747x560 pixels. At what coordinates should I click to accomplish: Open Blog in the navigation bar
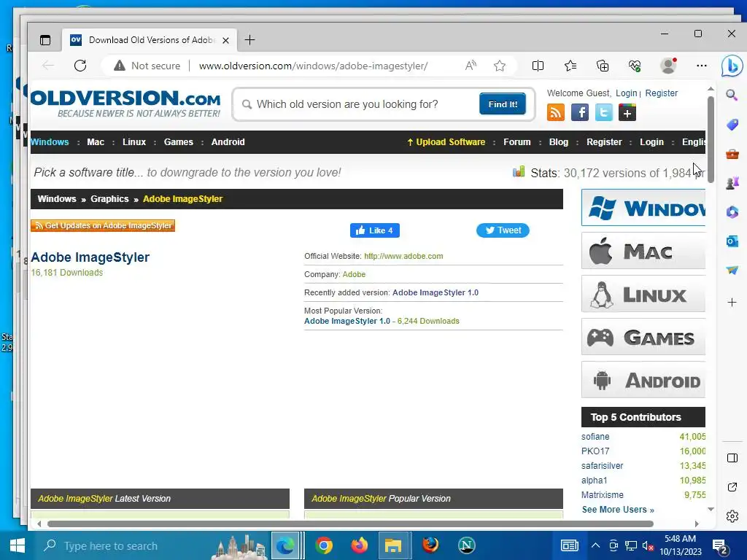pos(558,142)
